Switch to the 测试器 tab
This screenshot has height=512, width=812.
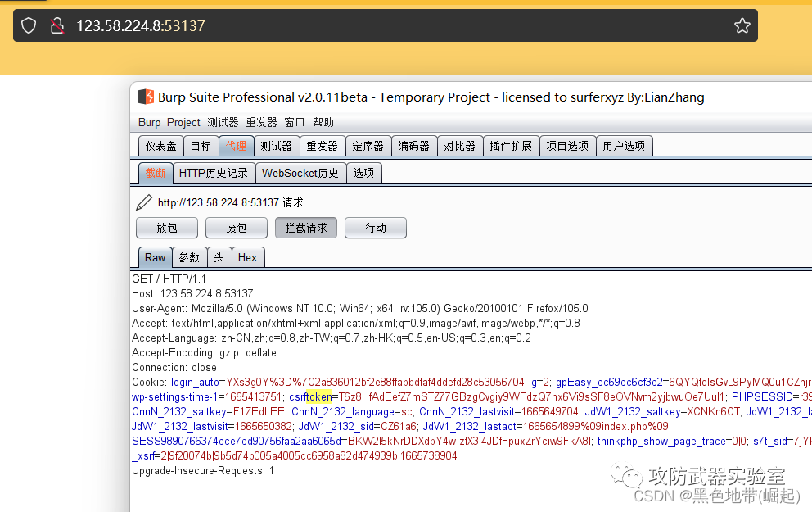click(277, 146)
